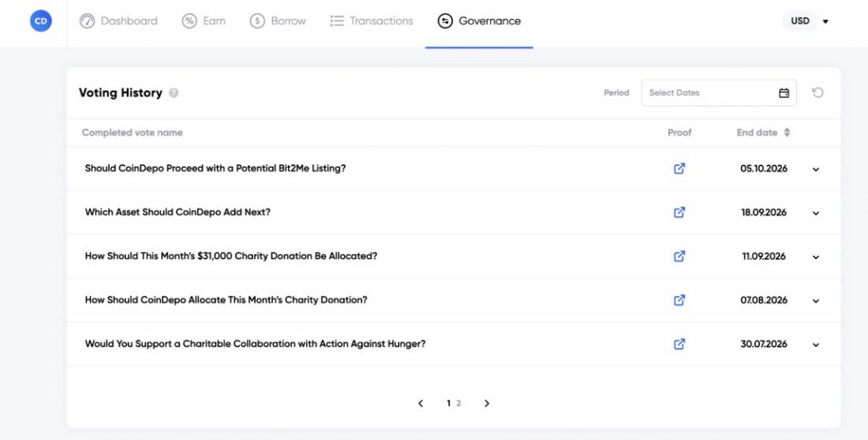The height and width of the screenshot is (440, 868).
Task: Select page 1 in pagination
Action: coord(448,404)
